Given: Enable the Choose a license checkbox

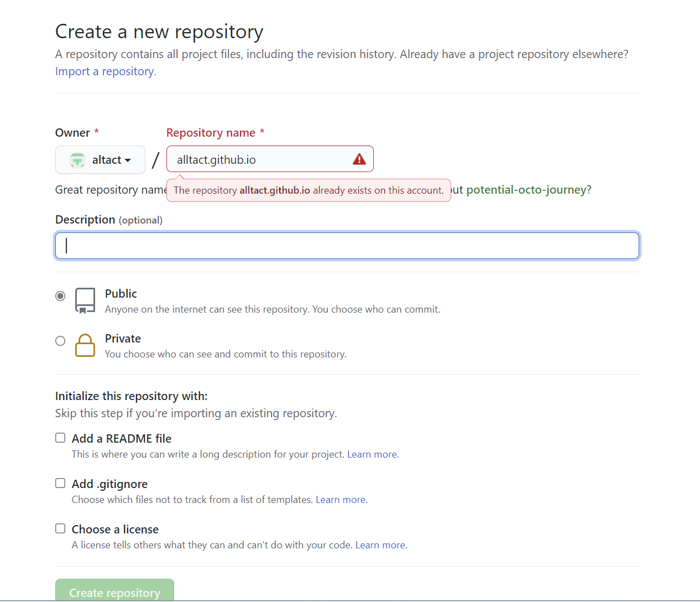Looking at the screenshot, I should pos(60,528).
